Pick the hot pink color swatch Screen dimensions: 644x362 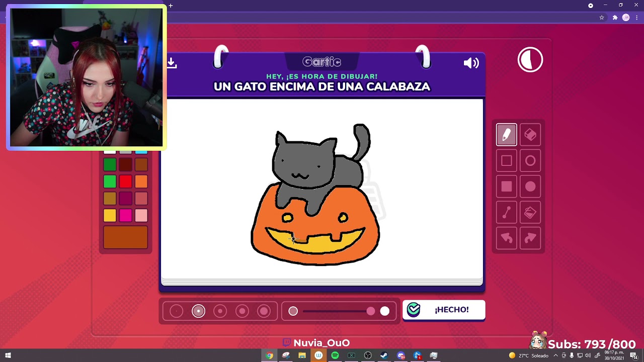point(125,216)
